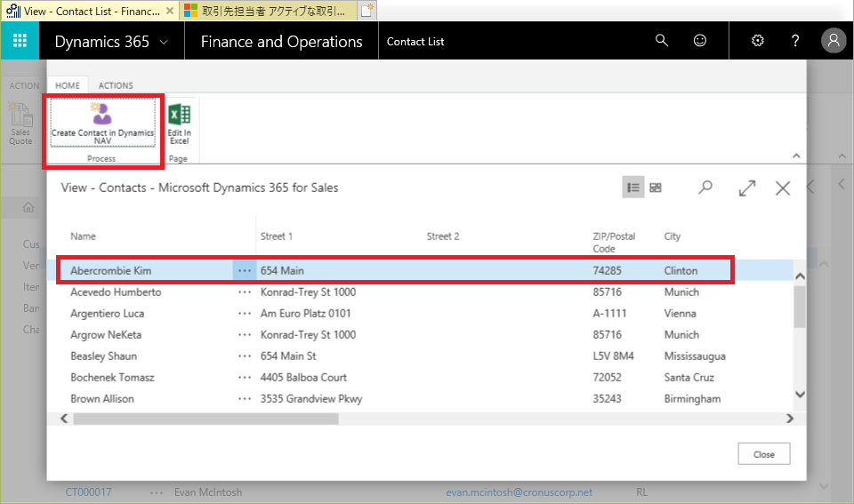Open the ellipsis menu for Beasley Shaun
854x504 pixels.
tap(245, 356)
